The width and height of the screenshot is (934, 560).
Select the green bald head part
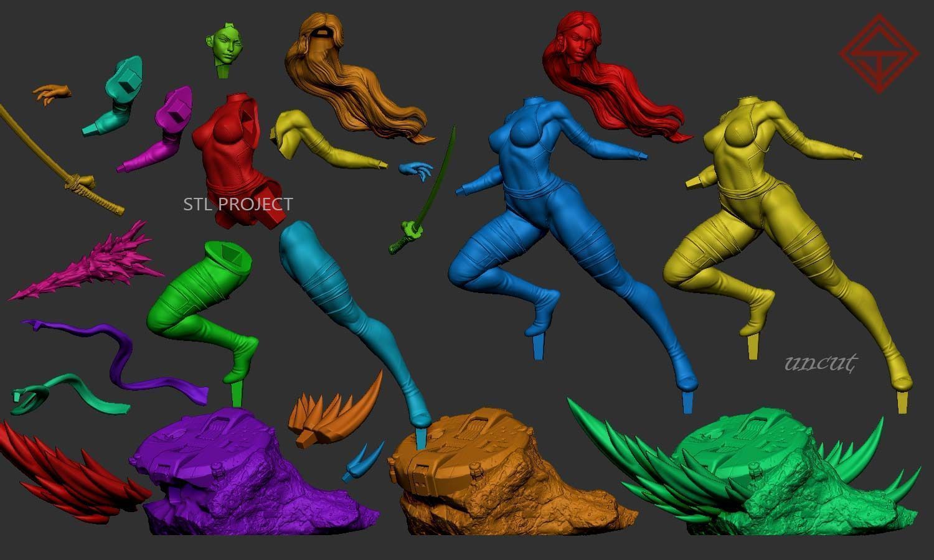pyautogui.click(x=224, y=50)
